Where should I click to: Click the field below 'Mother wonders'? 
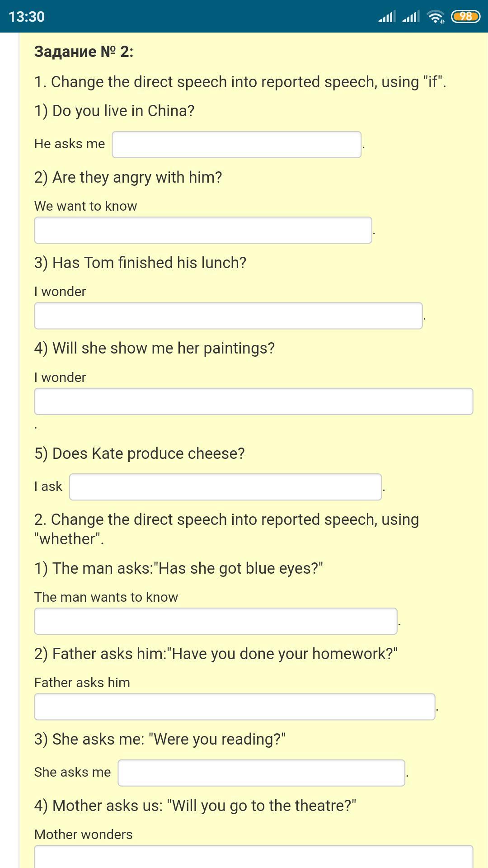click(x=253, y=857)
